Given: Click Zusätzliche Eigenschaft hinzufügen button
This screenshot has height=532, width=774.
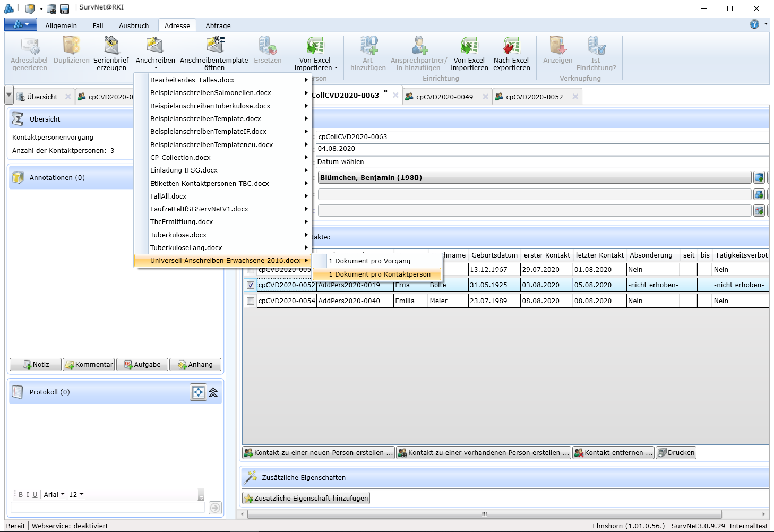Looking at the screenshot, I should click(306, 499).
